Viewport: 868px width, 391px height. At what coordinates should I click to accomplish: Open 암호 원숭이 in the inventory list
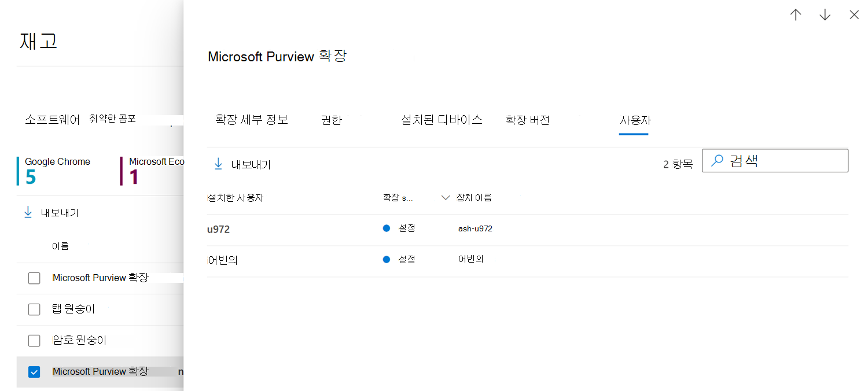(79, 341)
